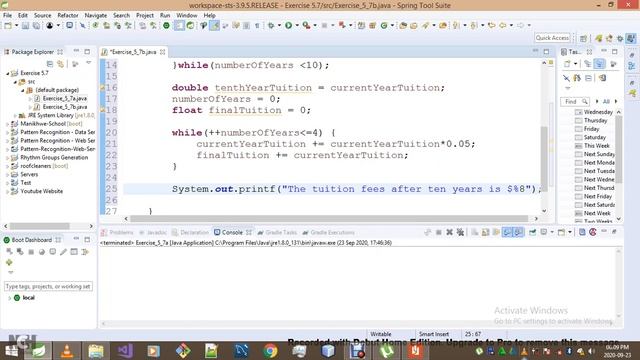The width and height of the screenshot is (640, 360).
Task: Click the Spring leaf icon in the toolbar
Action: [191, 26]
